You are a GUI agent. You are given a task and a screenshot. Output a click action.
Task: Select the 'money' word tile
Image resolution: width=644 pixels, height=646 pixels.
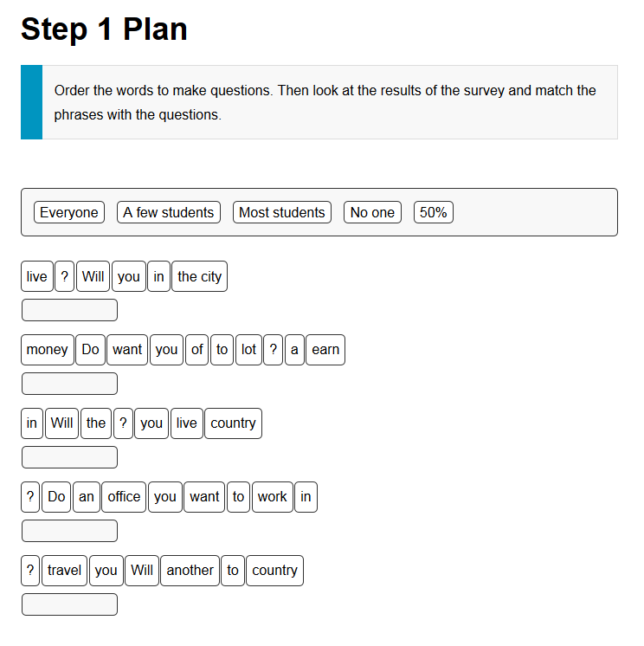[x=48, y=350]
